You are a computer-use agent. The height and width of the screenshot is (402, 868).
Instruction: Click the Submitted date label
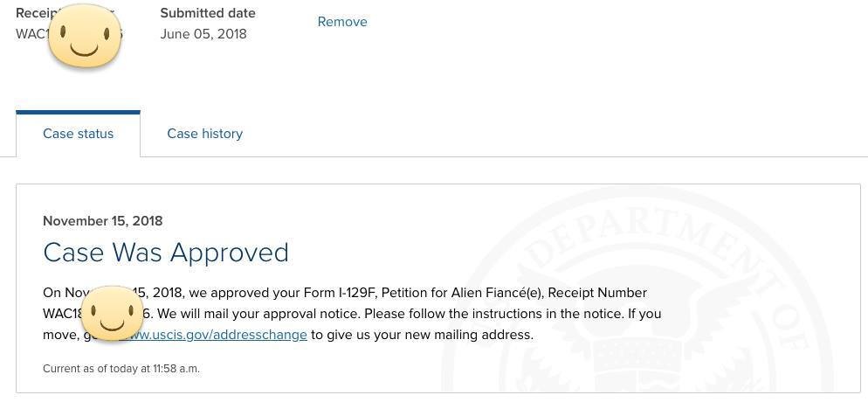(208, 13)
